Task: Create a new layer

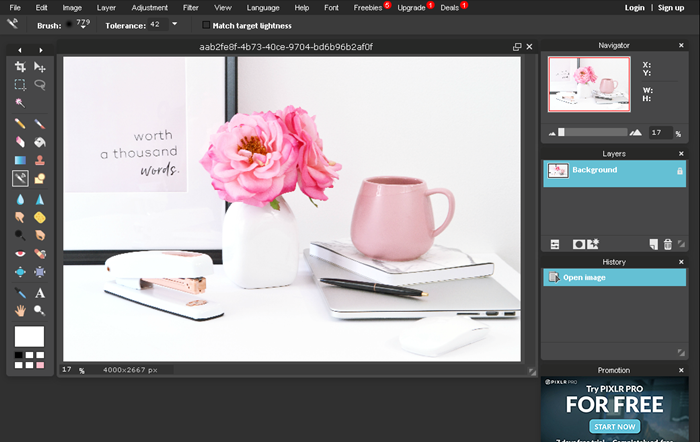Action: tap(654, 244)
